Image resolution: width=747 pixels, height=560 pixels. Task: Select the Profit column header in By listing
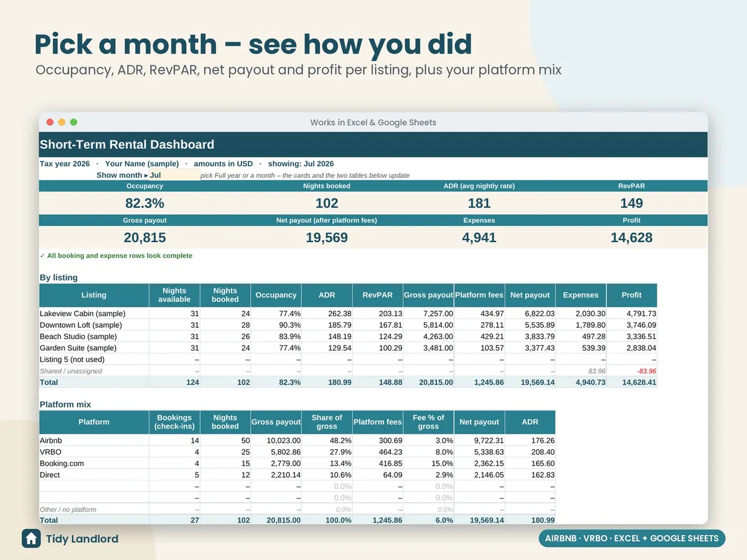click(x=632, y=295)
